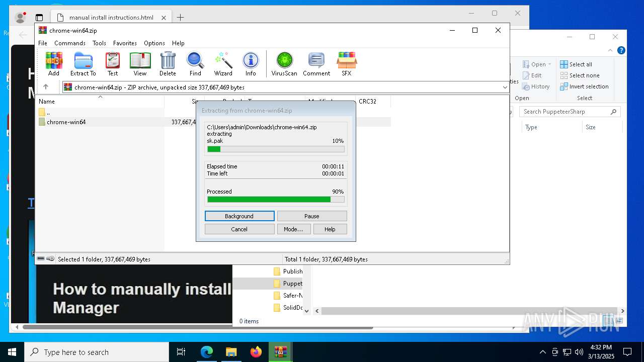Select the SolidDo folder in tree

pyautogui.click(x=288, y=308)
